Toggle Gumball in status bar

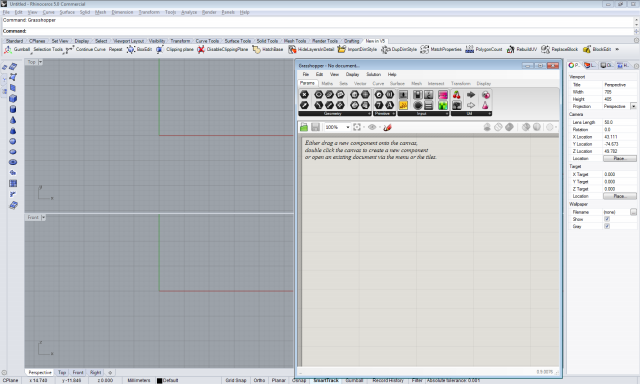[354, 380]
